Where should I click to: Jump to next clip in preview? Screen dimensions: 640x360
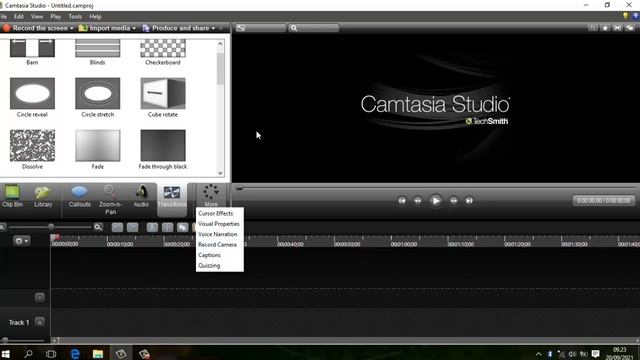469,201
